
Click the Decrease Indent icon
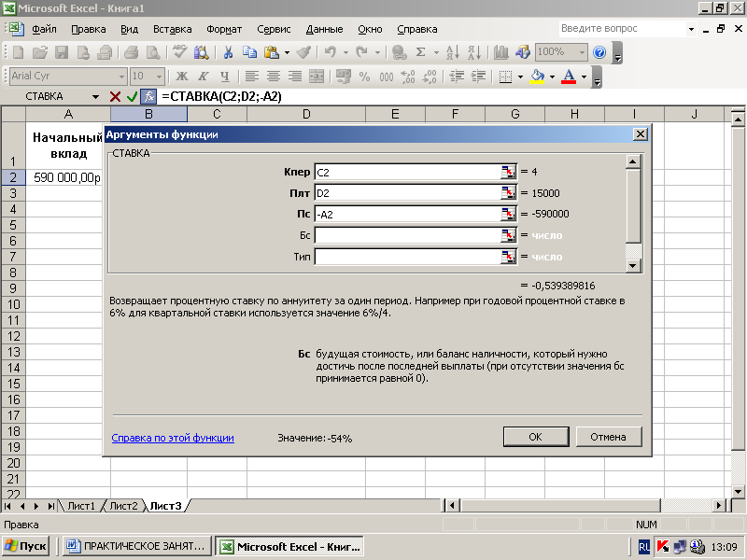tap(457, 77)
